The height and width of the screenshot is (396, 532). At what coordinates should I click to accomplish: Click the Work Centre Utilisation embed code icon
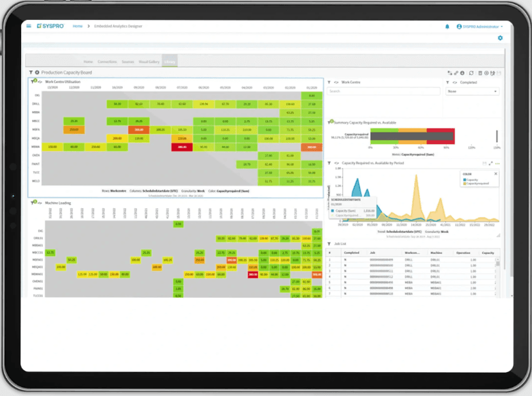pyautogui.click(x=40, y=82)
